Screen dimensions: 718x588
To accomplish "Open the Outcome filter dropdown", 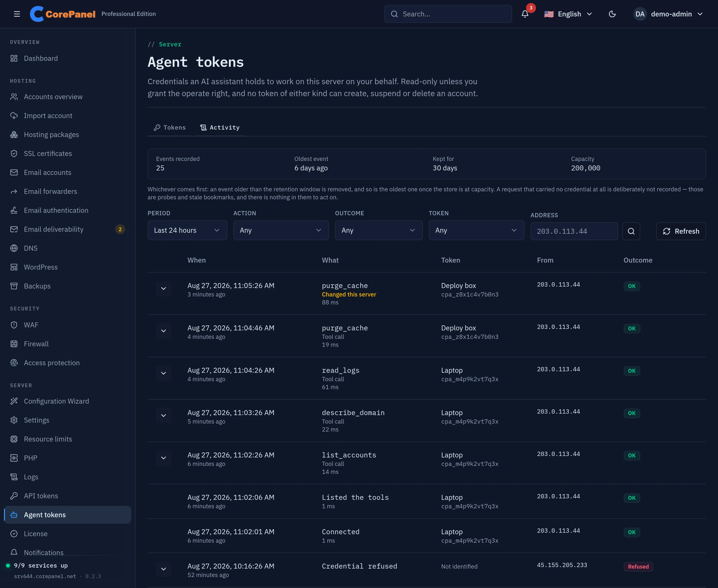I will 378,230.
